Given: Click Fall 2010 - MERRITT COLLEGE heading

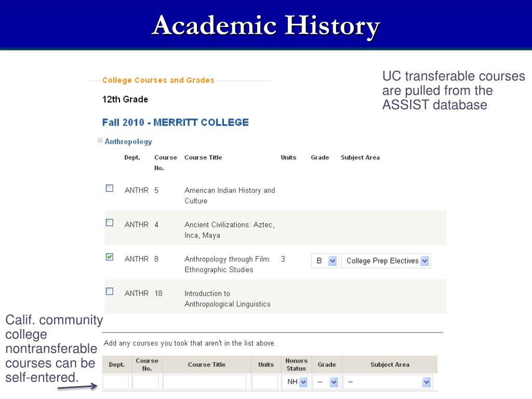Looking at the screenshot, I should (x=176, y=123).
